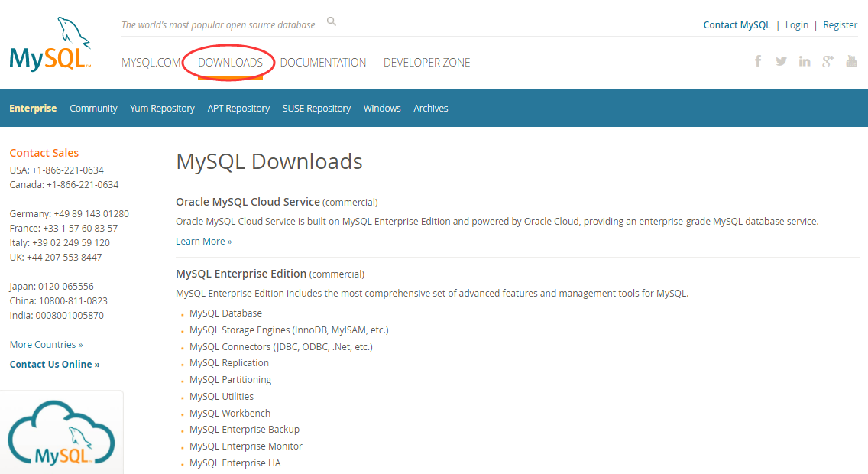Viewport: 868px width, 474px height.
Task: Open the More Countries link
Action: [x=46, y=345]
